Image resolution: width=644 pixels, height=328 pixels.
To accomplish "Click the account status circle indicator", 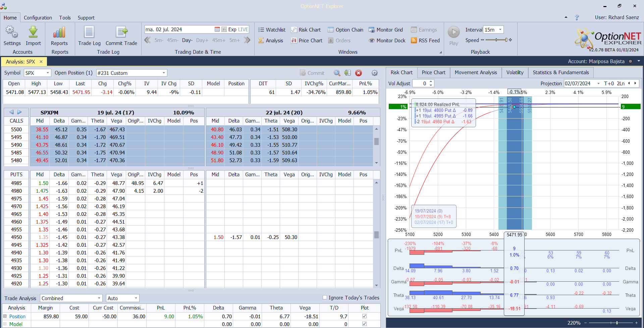I will pyautogui.click(x=630, y=61).
